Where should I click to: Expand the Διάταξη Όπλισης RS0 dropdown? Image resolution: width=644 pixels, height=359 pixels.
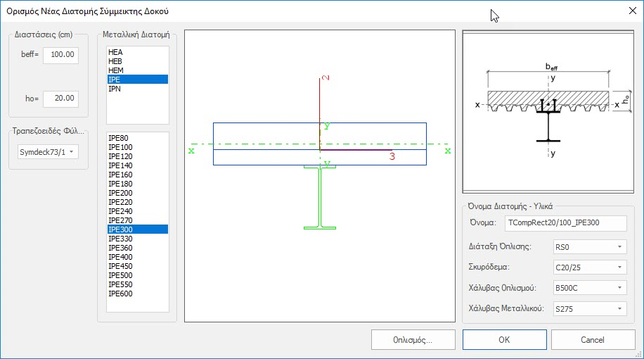(x=589, y=246)
